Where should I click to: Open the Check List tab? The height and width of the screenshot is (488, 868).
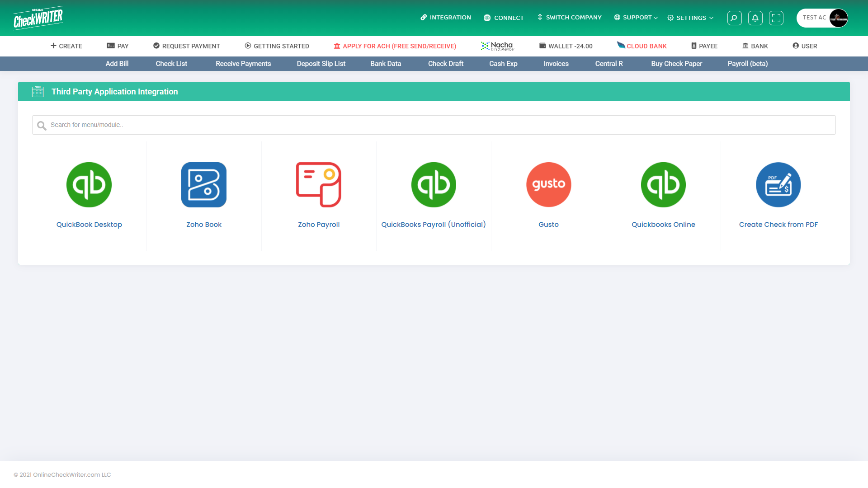pyautogui.click(x=171, y=64)
